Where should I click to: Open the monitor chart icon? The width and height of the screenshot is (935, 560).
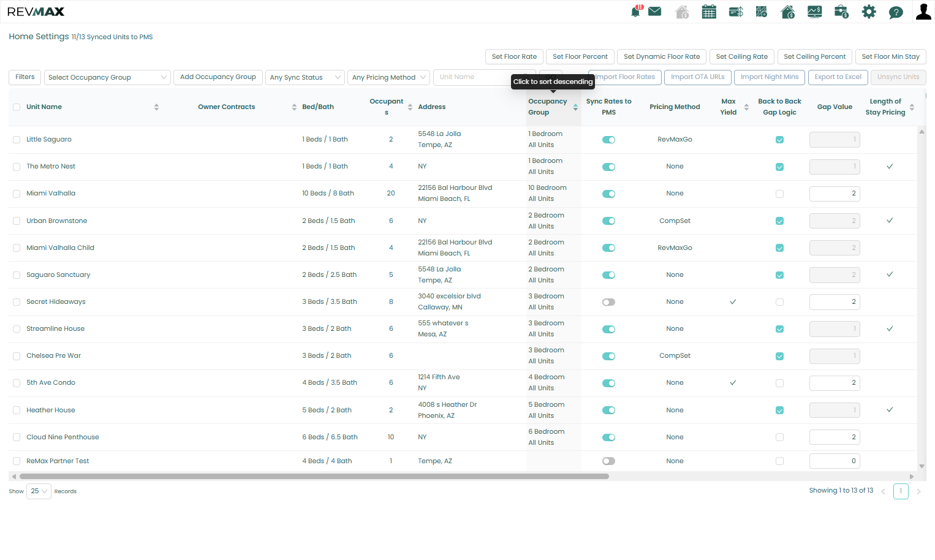pyautogui.click(x=815, y=12)
